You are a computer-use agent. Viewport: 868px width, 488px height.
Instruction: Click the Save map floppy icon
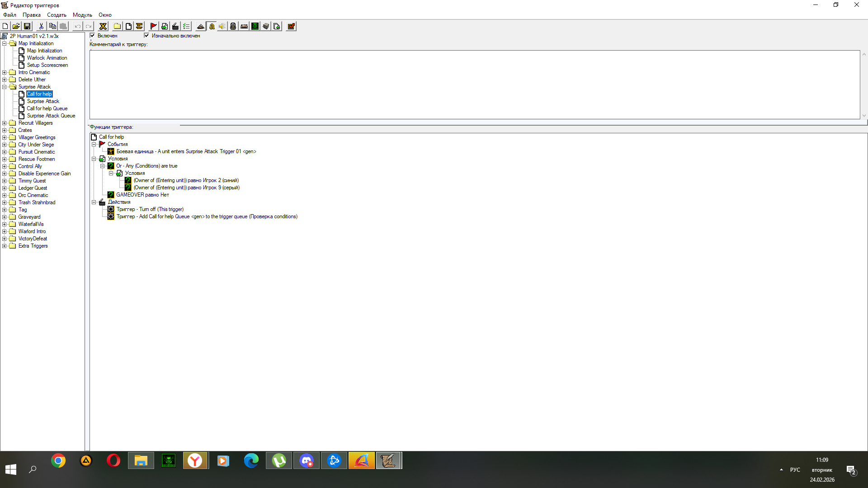[x=27, y=26]
